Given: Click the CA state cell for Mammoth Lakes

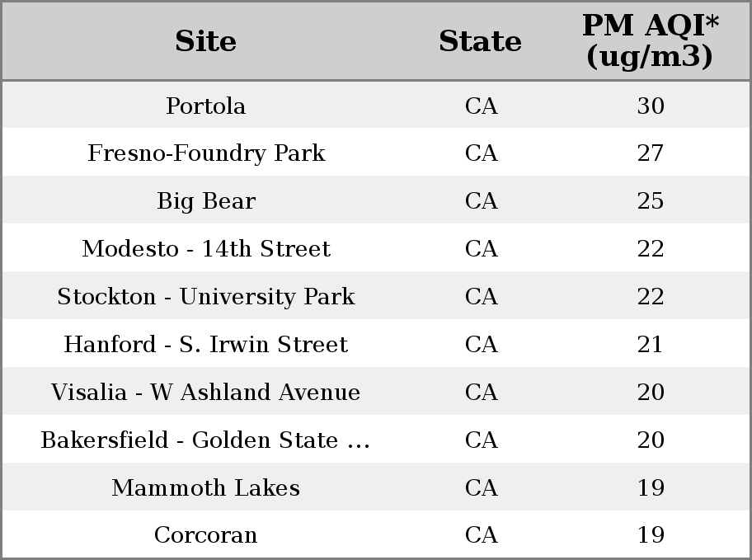Looking at the screenshot, I should 482,488.
